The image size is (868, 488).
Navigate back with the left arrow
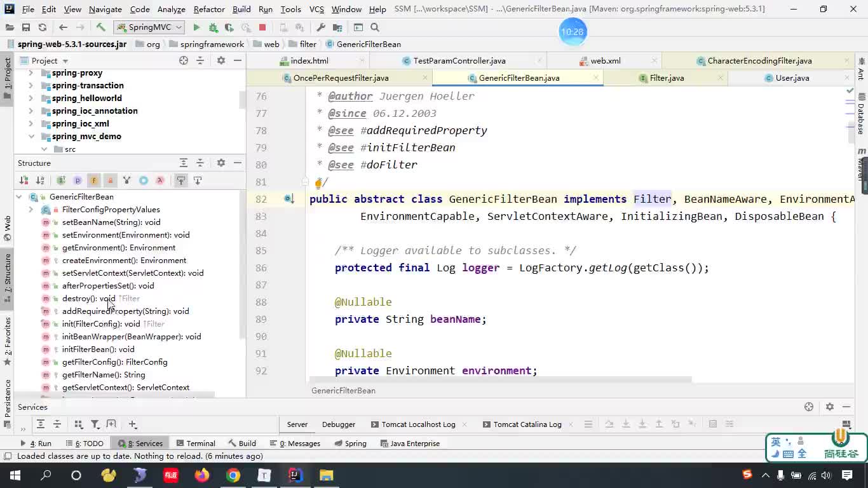coord(63,27)
